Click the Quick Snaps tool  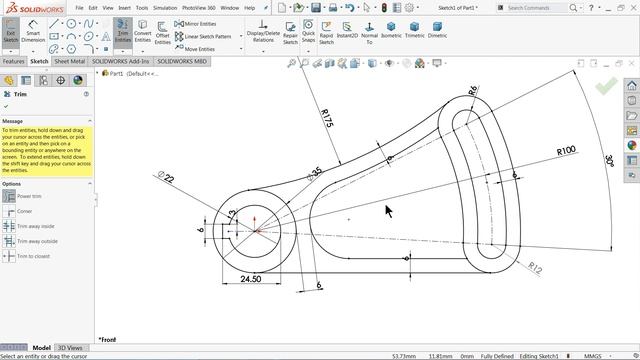[x=308, y=31]
